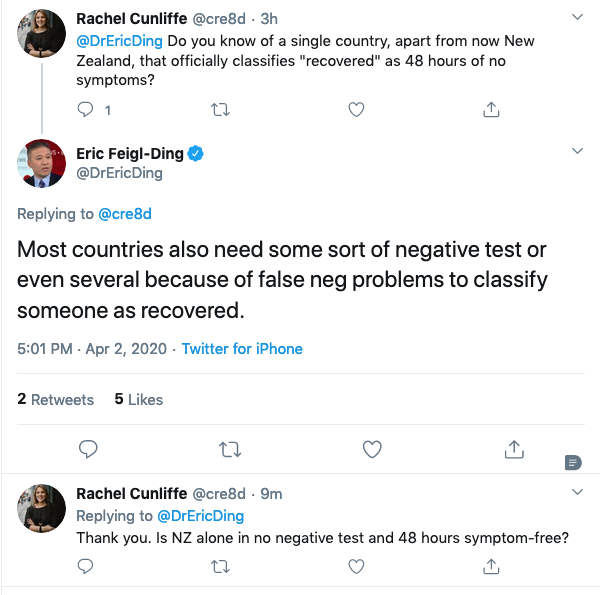Click the Twitter for iPhone link
Viewport: 600px width, 595px height.
242,349
